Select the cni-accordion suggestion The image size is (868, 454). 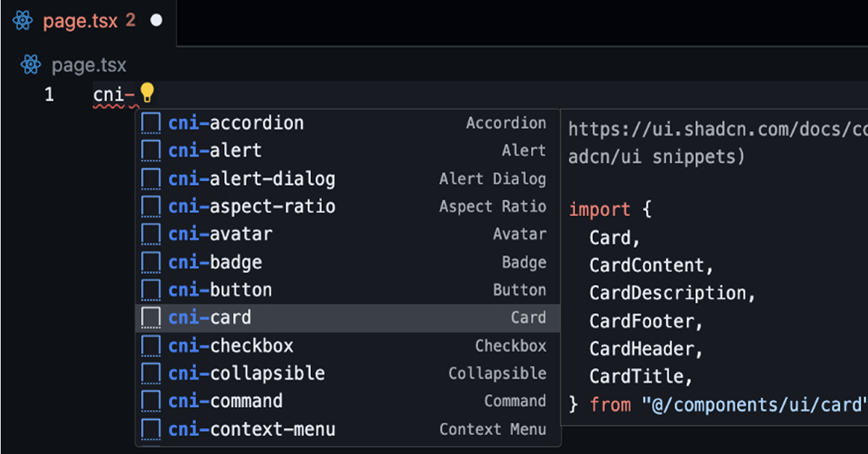point(348,123)
